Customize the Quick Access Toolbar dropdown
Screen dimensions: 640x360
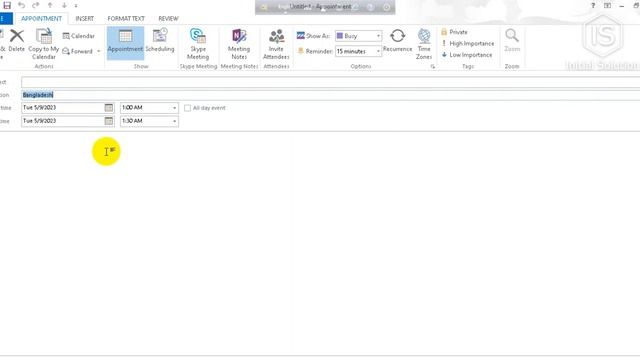[76, 6]
